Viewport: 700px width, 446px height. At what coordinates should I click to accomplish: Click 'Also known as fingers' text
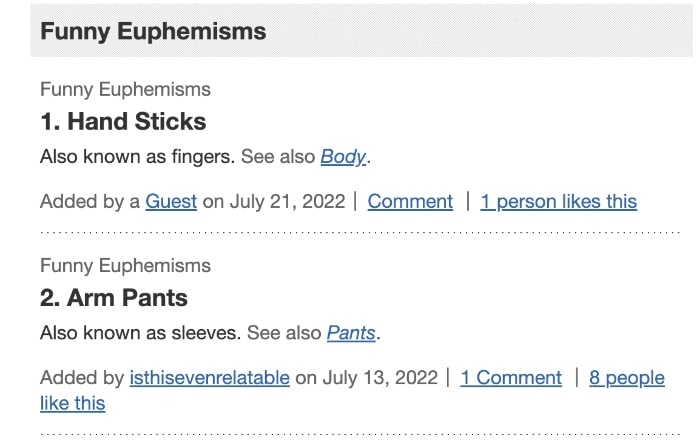[x=137, y=157]
